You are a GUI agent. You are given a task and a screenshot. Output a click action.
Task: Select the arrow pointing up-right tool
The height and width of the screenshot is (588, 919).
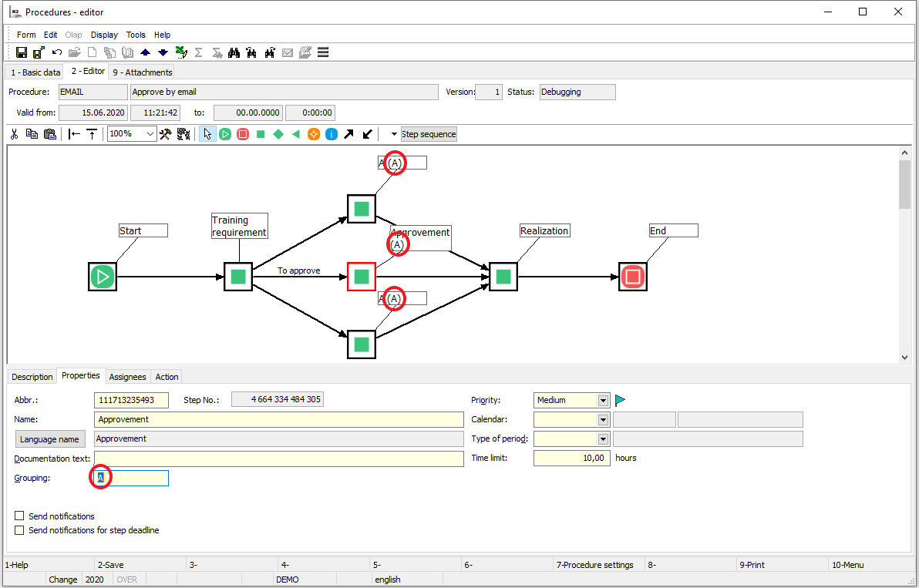348,134
